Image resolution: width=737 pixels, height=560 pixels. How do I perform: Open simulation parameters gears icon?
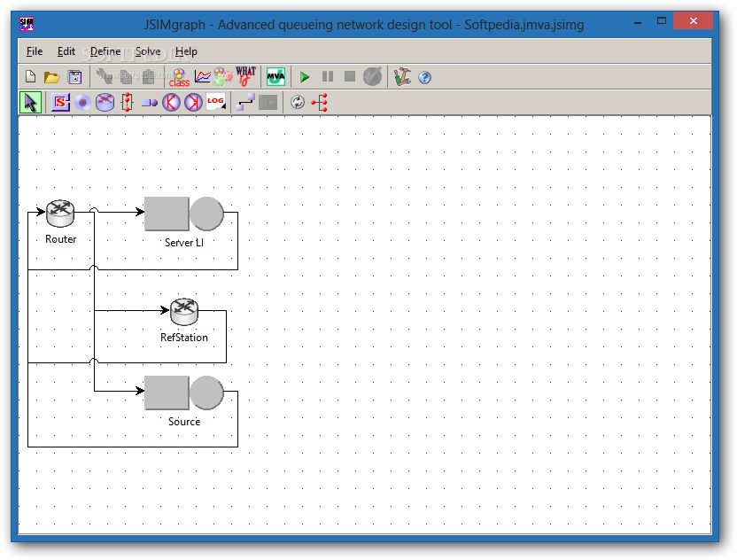click(223, 76)
